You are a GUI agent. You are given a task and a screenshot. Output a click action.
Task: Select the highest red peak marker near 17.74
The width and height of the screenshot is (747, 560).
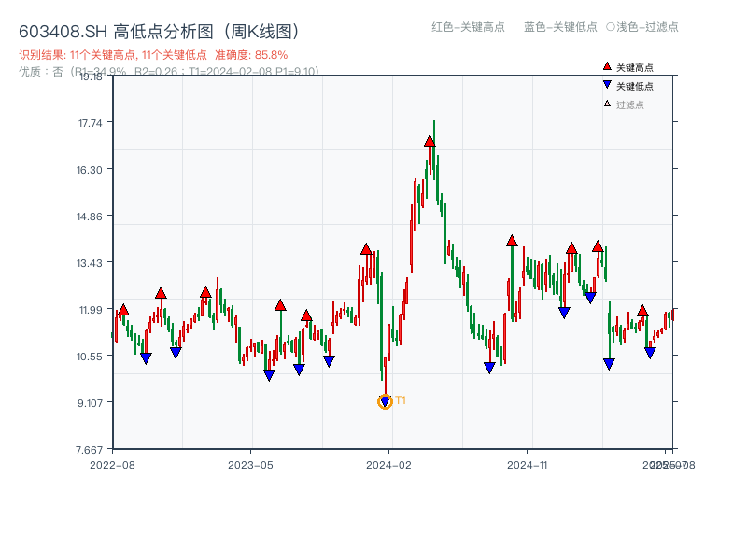[430, 141]
